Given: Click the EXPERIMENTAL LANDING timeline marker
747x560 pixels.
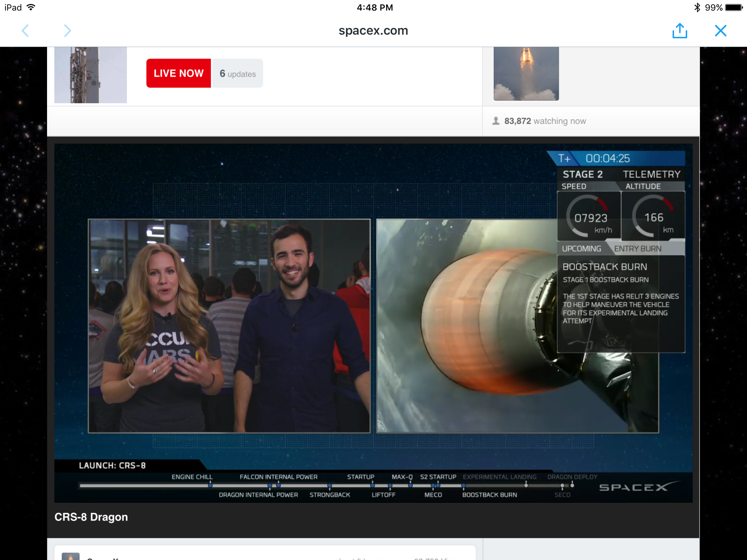Looking at the screenshot, I should (526, 485).
